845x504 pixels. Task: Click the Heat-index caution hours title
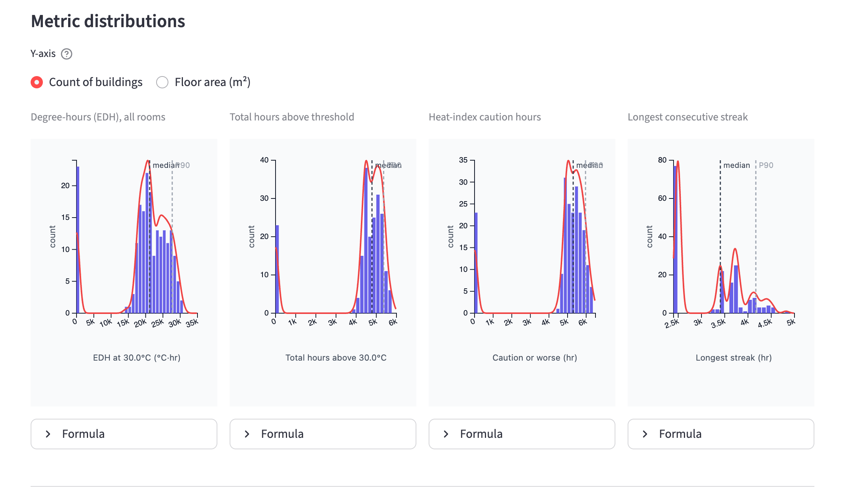pos(485,117)
